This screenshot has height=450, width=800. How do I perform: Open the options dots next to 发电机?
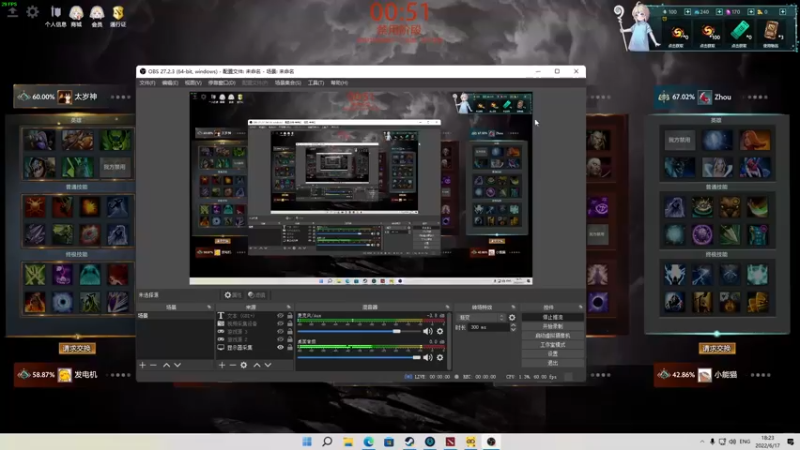pyautogui.click(x=120, y=375)
